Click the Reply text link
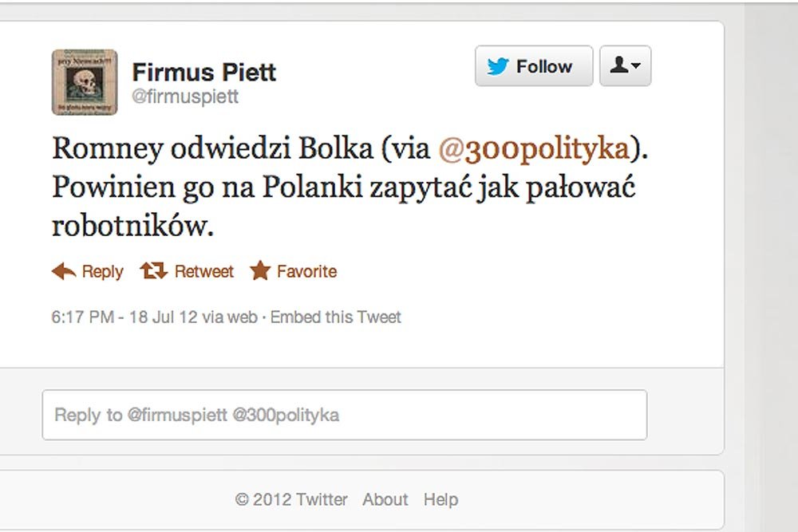Viewport: 798px width, 532px height. 103,272
